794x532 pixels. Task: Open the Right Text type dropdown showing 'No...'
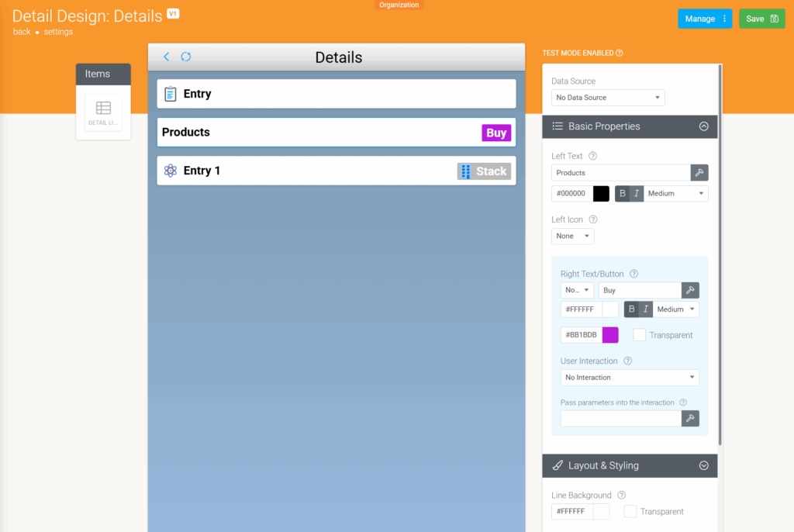coord(577,290)
